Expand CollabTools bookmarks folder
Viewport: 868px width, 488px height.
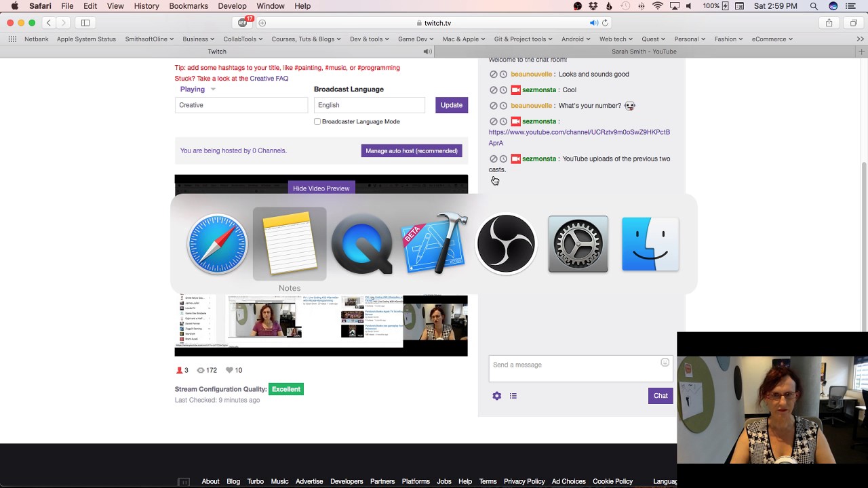point(243,39)
